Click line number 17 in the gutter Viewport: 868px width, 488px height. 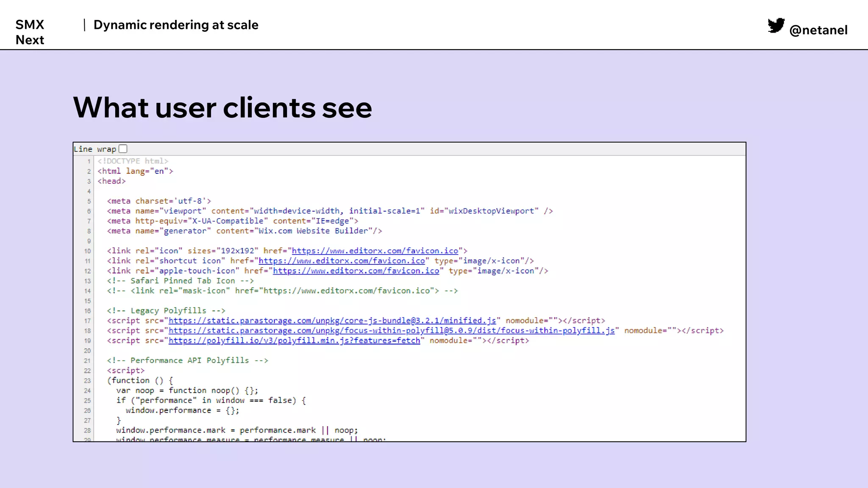coord(87,321)
